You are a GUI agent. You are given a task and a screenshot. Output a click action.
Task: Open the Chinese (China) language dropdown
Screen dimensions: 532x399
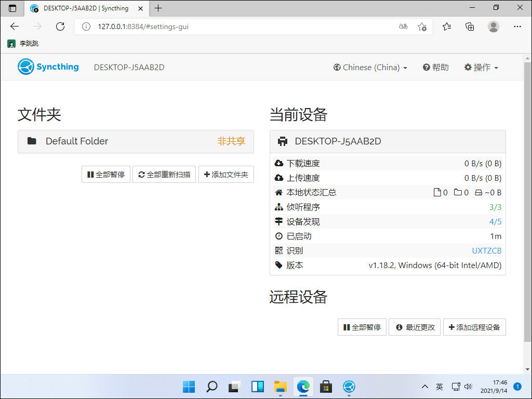(x=370, y=68)
